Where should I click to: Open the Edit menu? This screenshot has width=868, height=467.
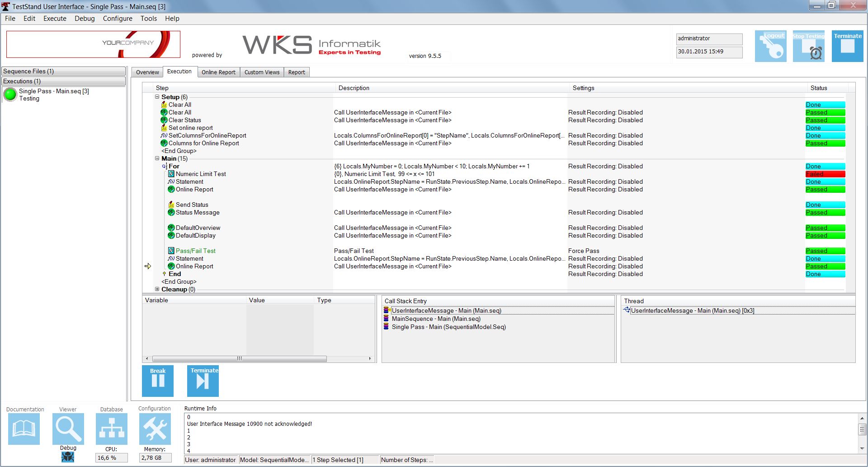[x=29, y=19]
